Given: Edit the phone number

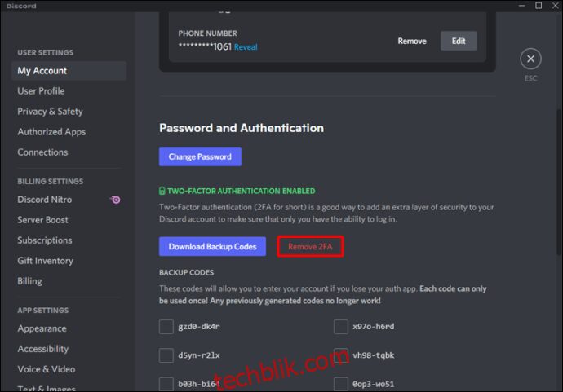Looking at the screenshot, I should tap(459, 41).
